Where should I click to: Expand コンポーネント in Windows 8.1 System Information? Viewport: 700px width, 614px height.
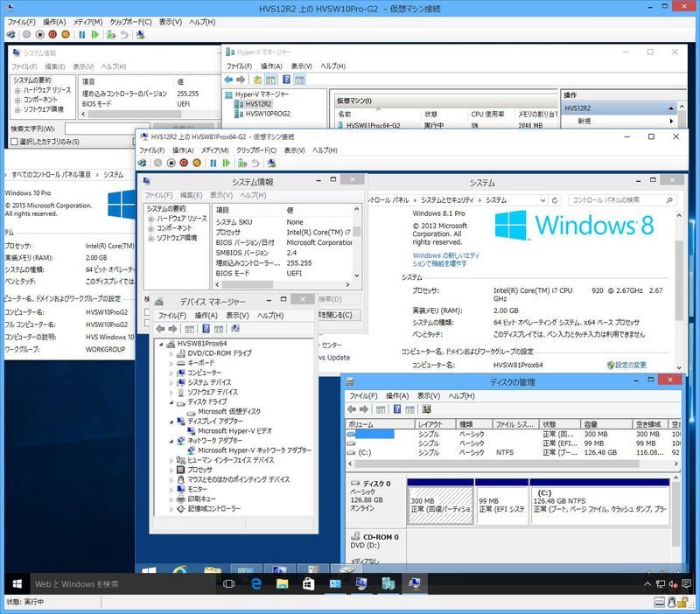coord(150,228)
